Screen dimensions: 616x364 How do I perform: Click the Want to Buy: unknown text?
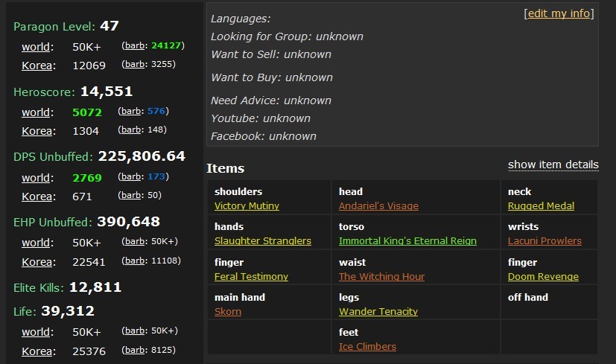point(271,77)
